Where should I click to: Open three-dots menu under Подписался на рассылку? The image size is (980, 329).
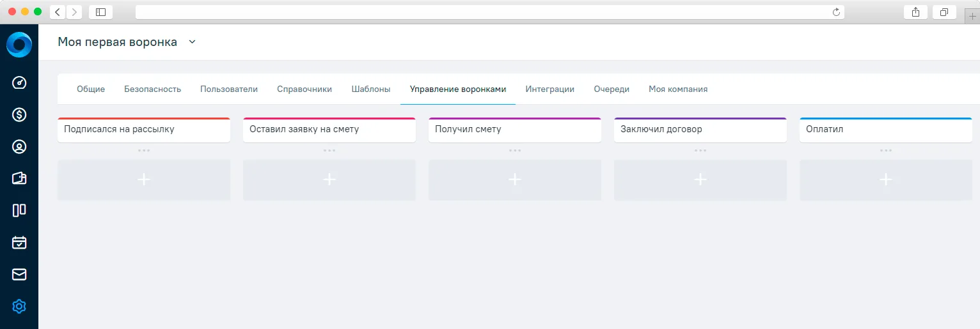[144, 151]
